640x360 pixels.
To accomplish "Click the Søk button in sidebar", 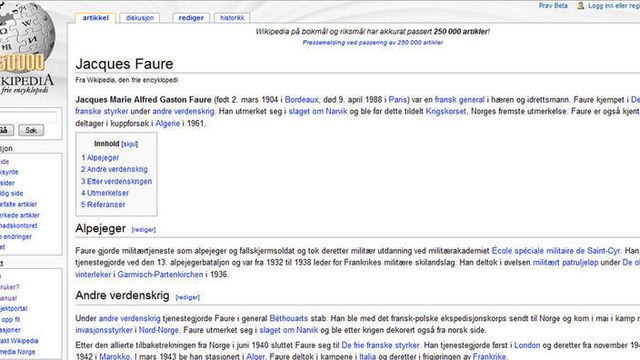I will [31, 130].
